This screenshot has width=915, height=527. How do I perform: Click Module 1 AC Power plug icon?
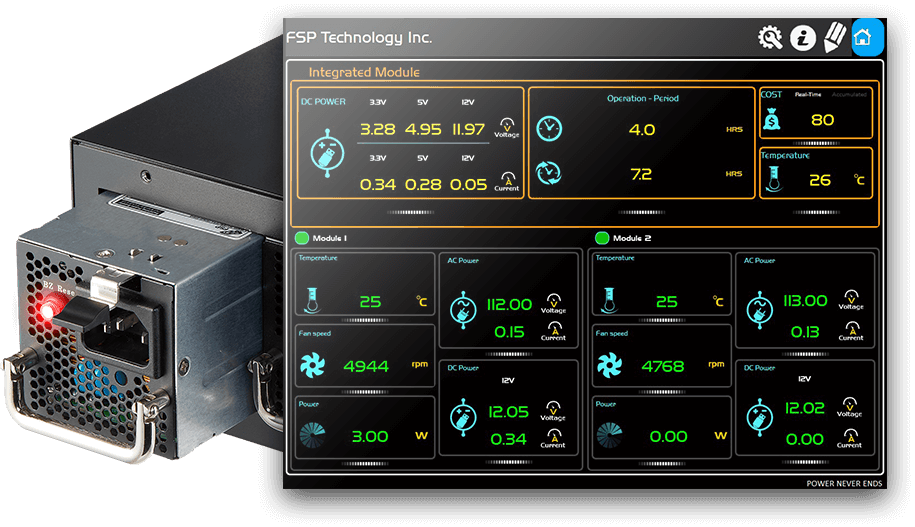pyautogui.click(x=463, y=310)
